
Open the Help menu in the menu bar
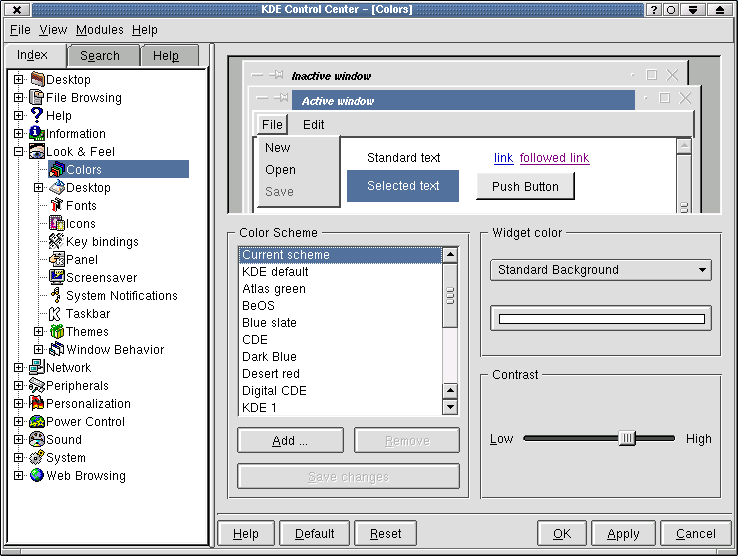coord(144,30)
